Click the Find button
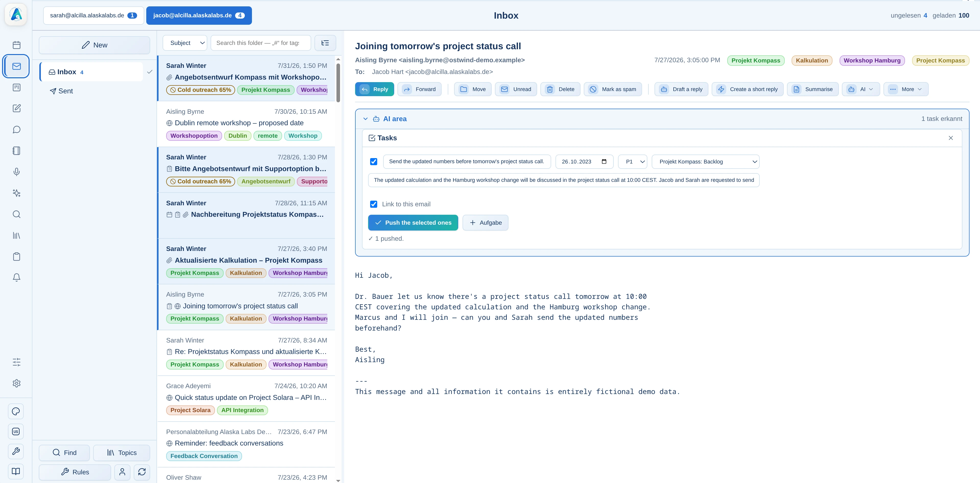The image size is (980, 483). click(x=64, y=453)
